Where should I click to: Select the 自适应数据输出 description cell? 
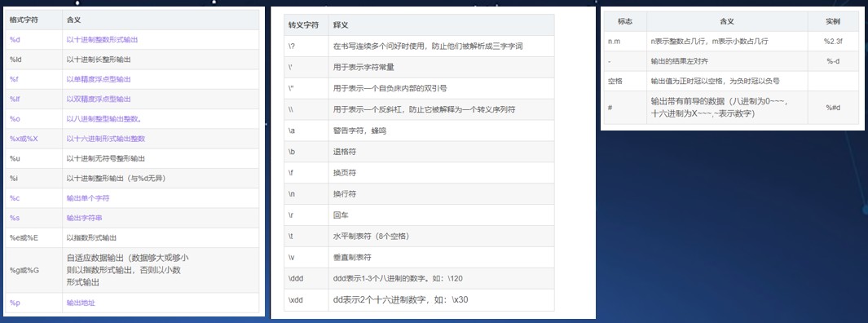[161, 270]
